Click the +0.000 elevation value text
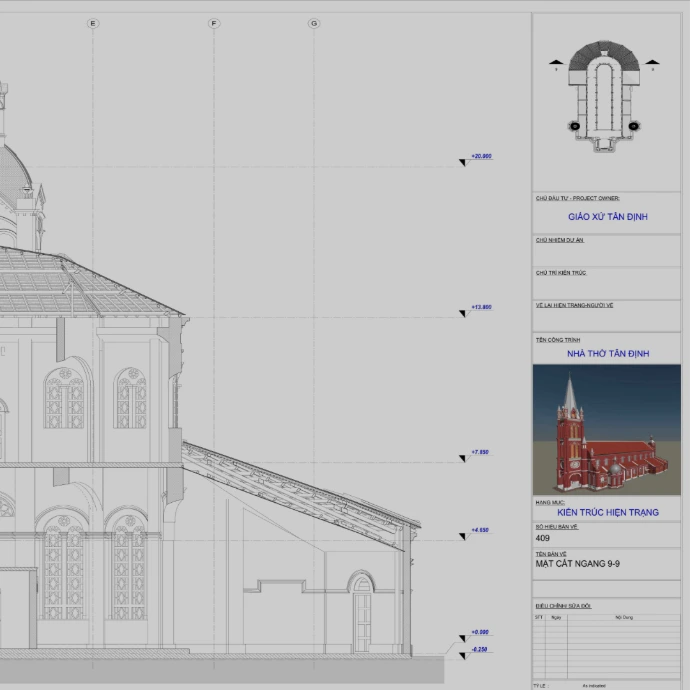 pos(480,632)
